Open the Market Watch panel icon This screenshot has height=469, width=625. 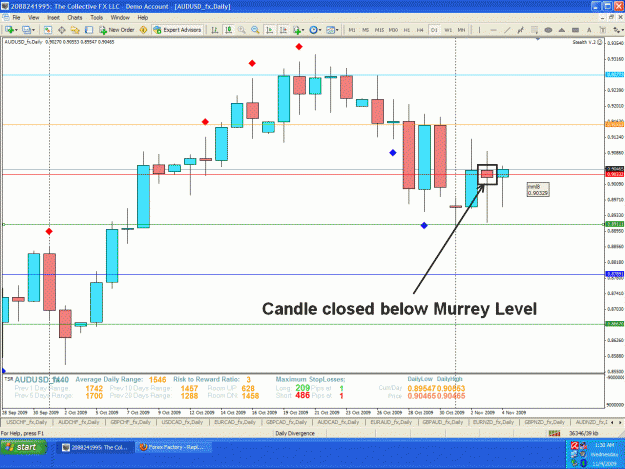pos(48,30)
